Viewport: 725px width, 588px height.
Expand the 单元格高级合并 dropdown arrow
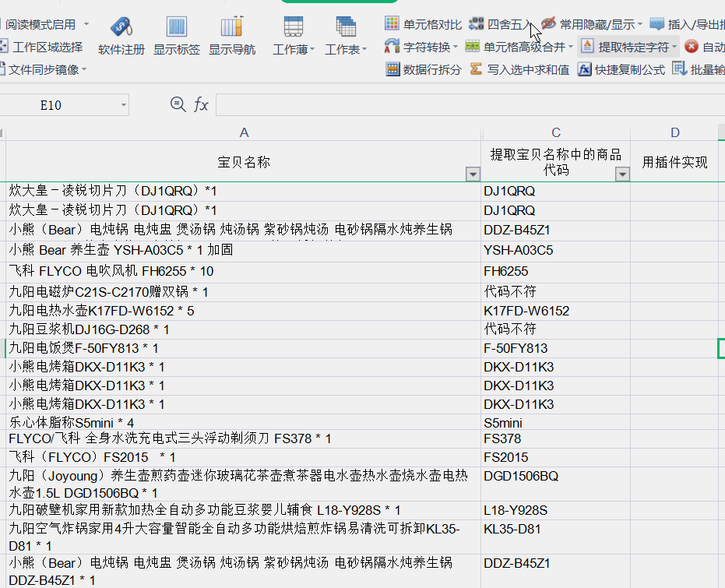[571, 47]
